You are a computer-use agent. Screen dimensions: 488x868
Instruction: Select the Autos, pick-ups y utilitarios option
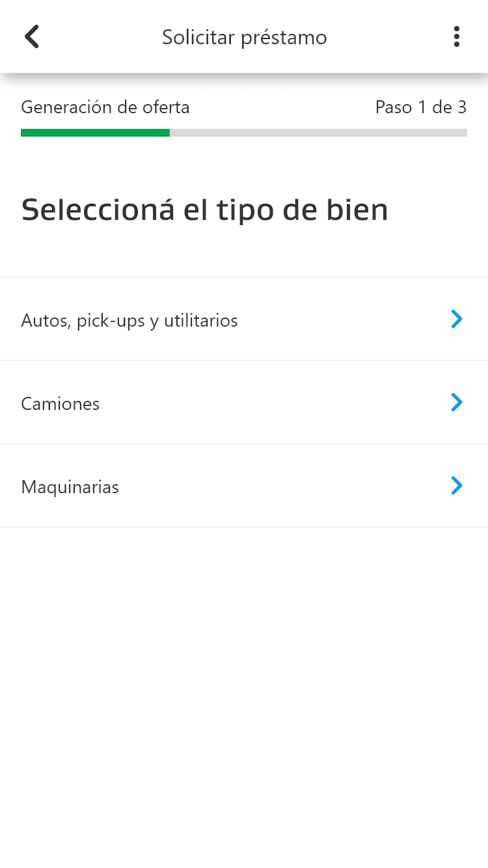coord(244,319)
